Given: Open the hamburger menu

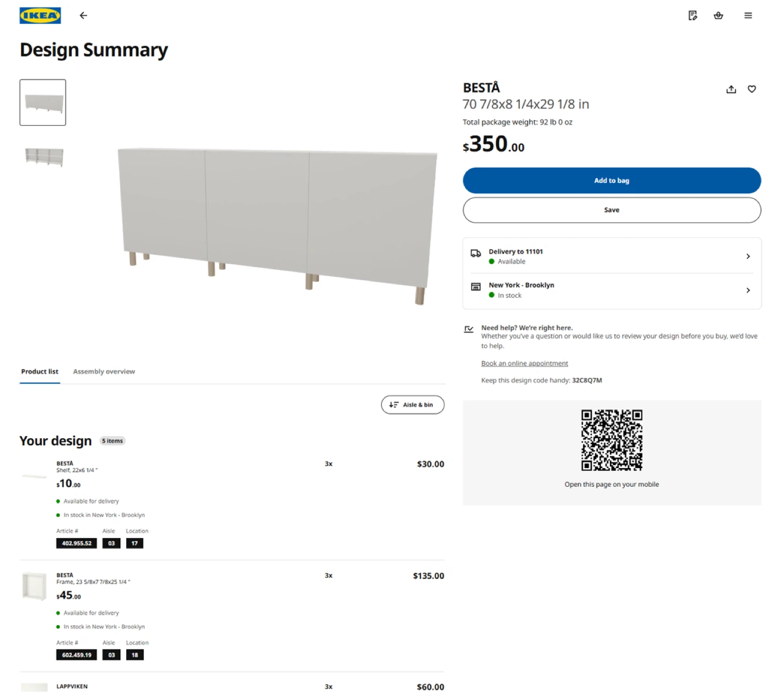Looking at the screenshot, I should [x=748, y=16].
